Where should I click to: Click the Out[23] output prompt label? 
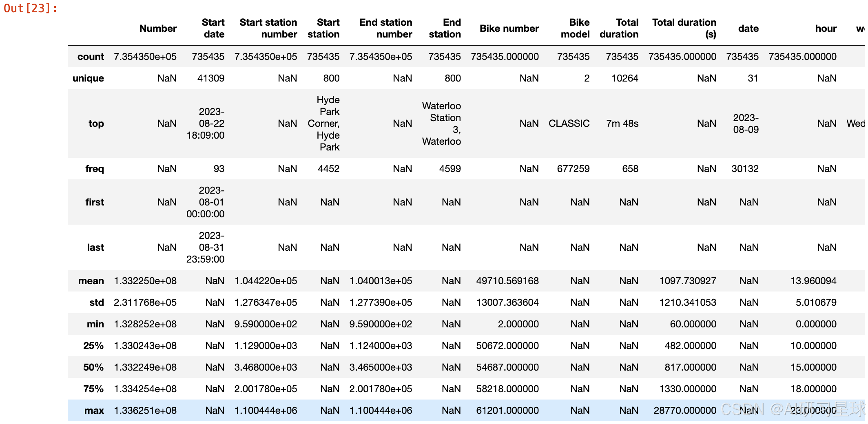[31, 8]
